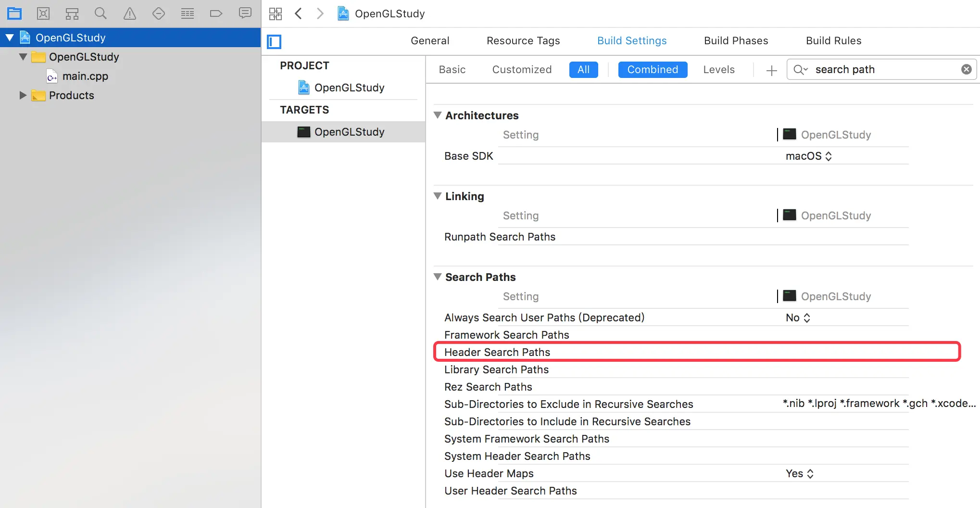Show Customized build settings
The image size is (980, 508).
pyautogui.click(x=522, y=70)
